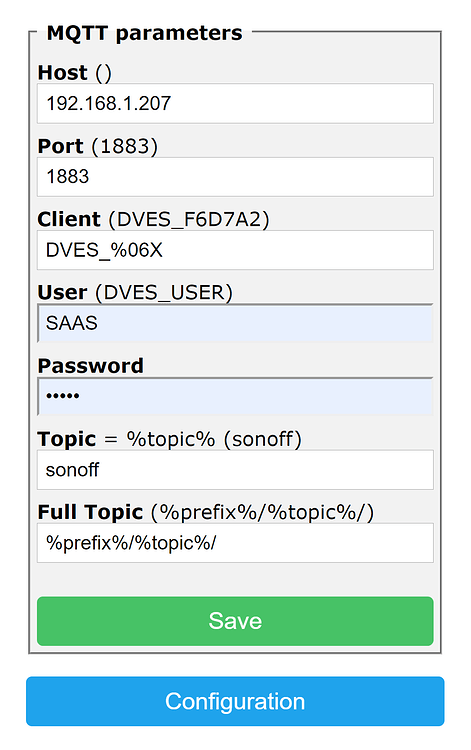Click the 'User (DVES_USER)' label
Image resolution: width=471 pixels, height=750 pixels.
135,292
